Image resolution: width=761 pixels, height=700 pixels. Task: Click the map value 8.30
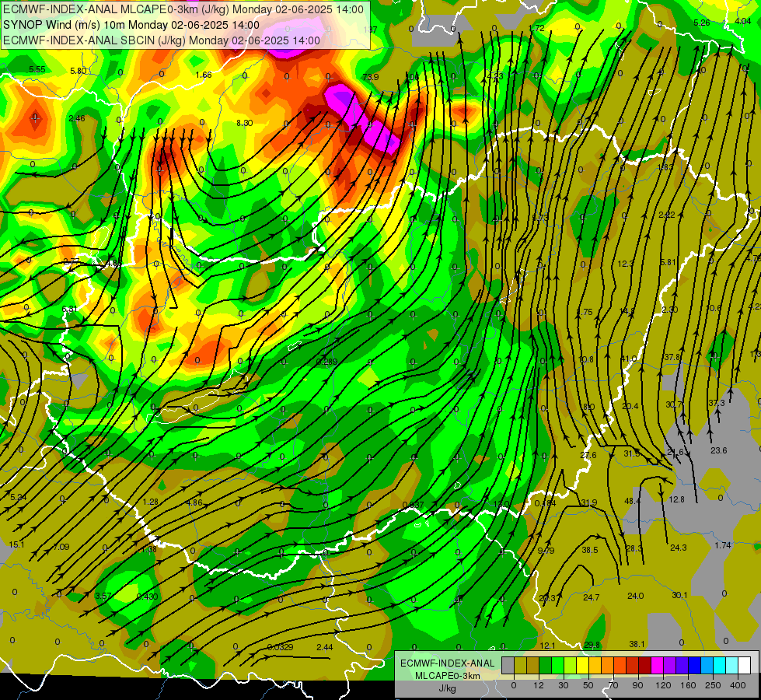pyautogui.click(x=245, y=123)
